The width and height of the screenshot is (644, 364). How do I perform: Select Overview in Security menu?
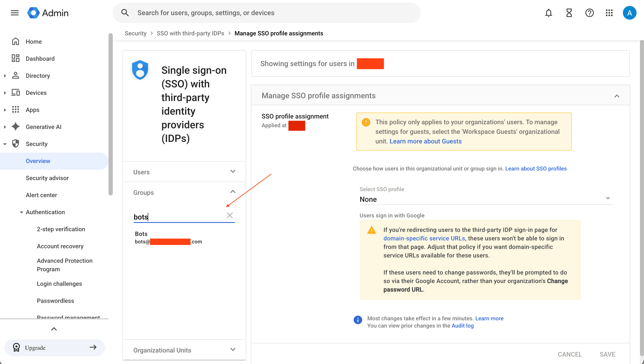point(54,161)
